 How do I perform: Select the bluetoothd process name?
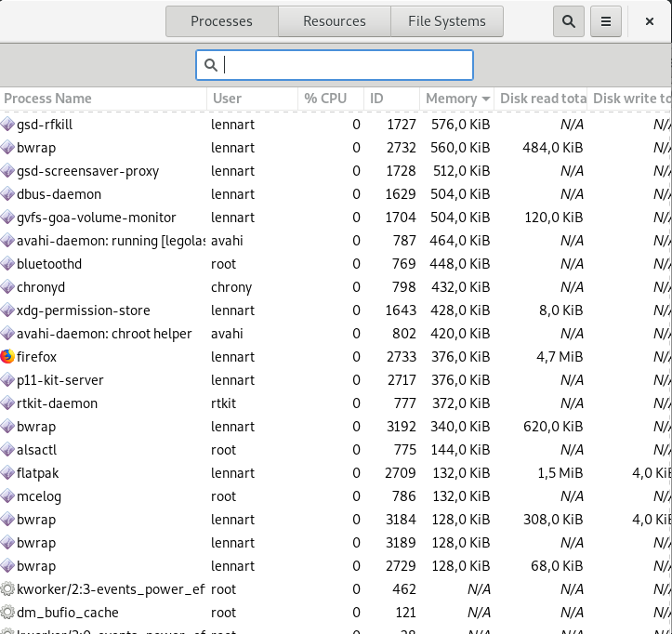coord(49,264)
